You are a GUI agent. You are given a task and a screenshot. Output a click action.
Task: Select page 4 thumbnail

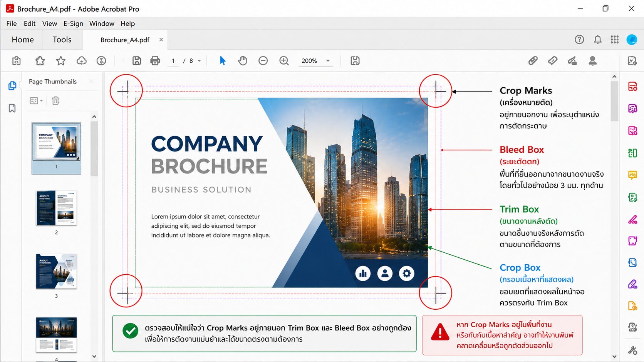pos(56,335)
